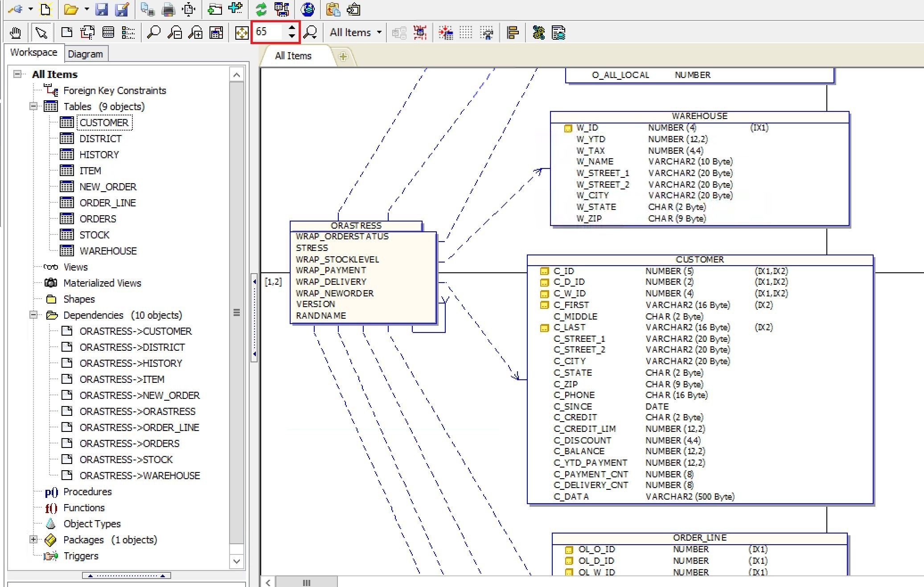This screenshot has height=587, width=924.
Task: Open page setup icon
Action: coord(189,9)
